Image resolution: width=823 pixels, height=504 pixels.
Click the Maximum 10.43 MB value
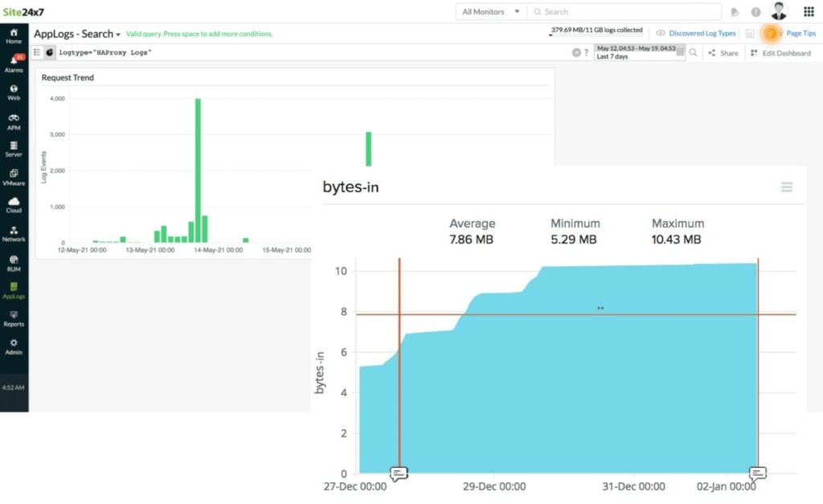coord(676,240)
